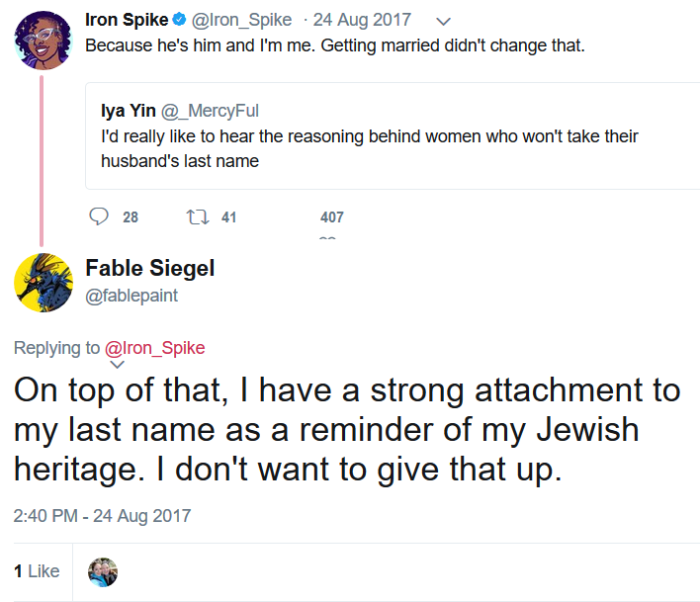Expand the tweet options chevron
The width and height of the screenshot is (700, 602).
click(443, 21)
